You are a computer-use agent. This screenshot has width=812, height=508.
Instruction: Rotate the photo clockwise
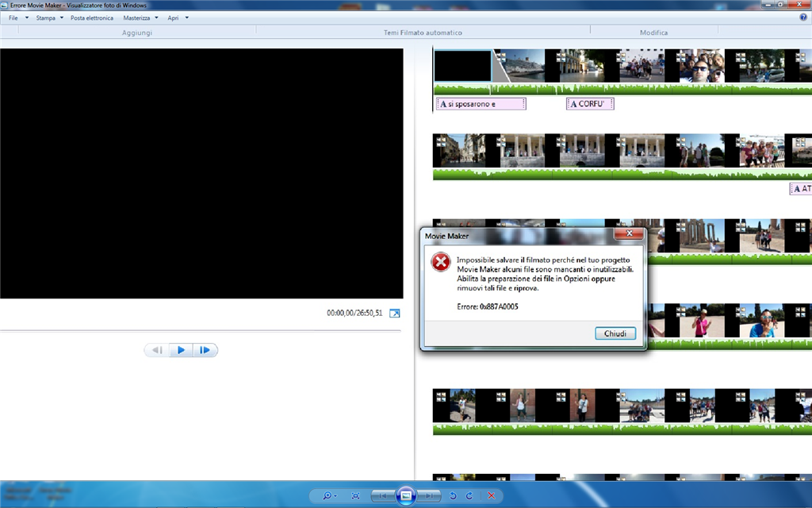pos(469,495)
